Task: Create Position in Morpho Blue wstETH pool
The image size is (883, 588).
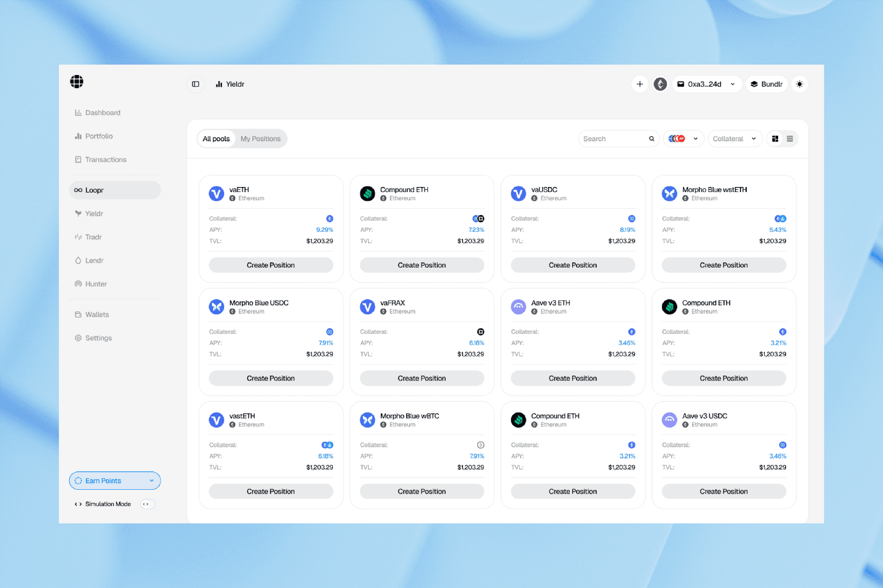Action: tap(724, 265)
